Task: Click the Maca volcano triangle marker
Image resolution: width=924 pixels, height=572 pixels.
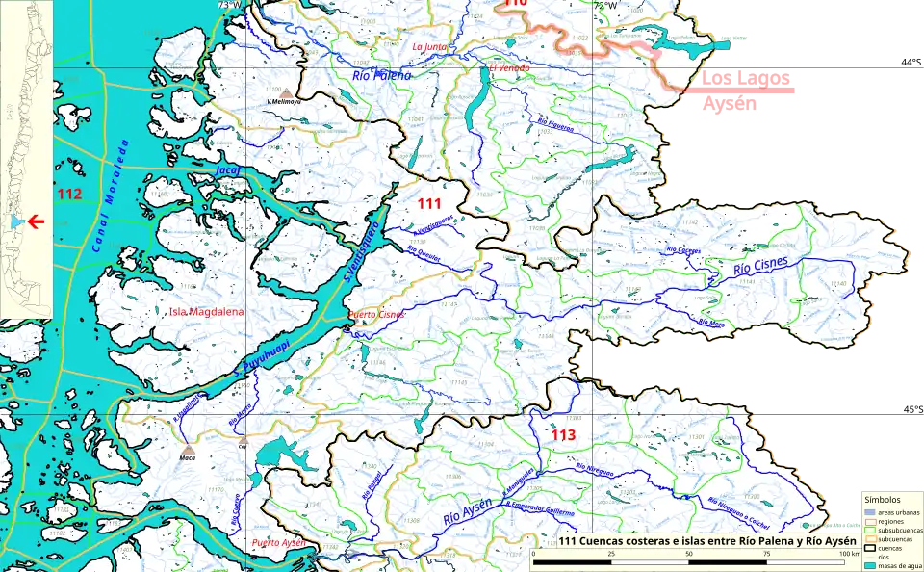Action: [x=188, y=449]
